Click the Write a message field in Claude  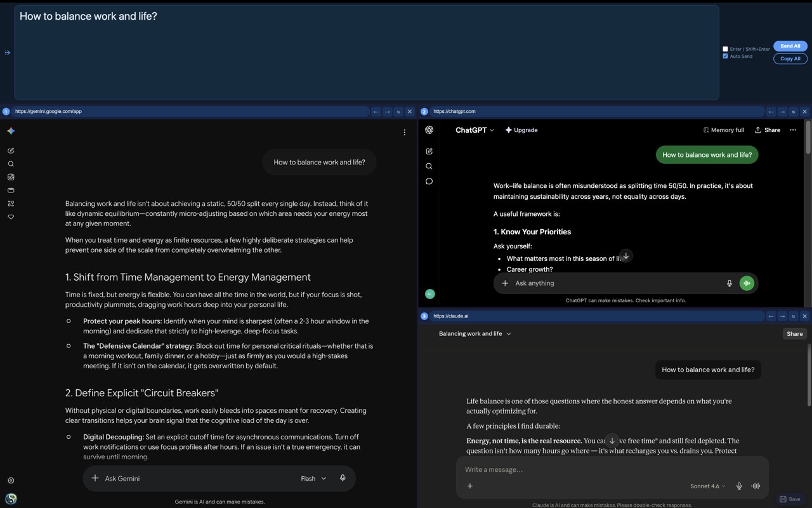(x=612, y=469)
